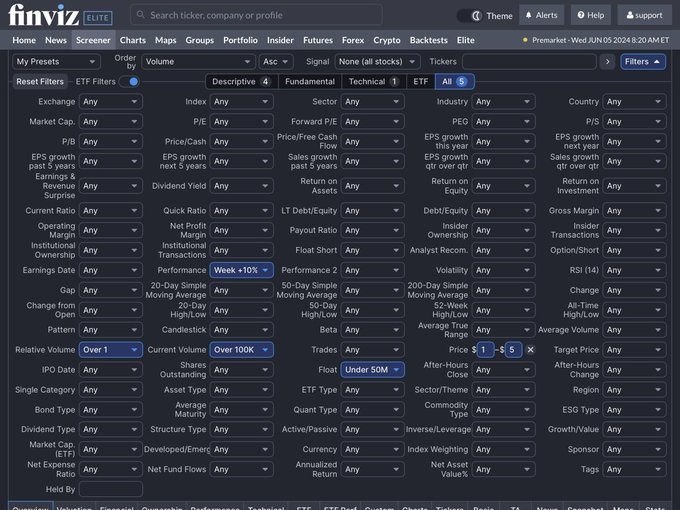Click the support account button

pyautogui.click(x=644, y=15)
